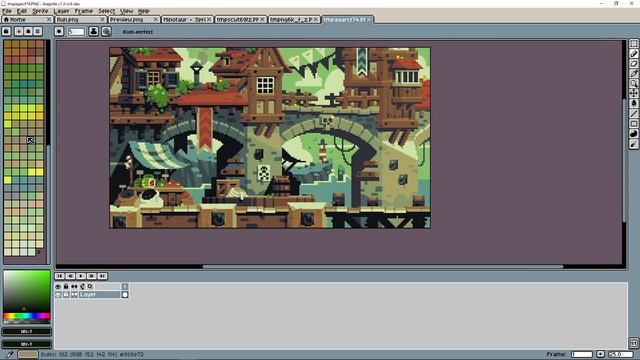Open the palette presets button
The height and width of the screenshot is (360, 640).
[28, 31]
